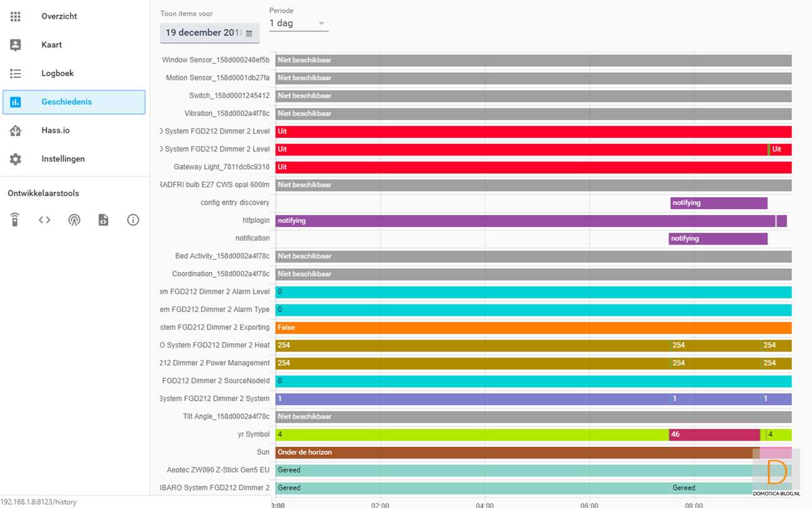This screenshot has height=508, width=812.
Task: Open the file-code states developer tool
Action: (104, 220)
